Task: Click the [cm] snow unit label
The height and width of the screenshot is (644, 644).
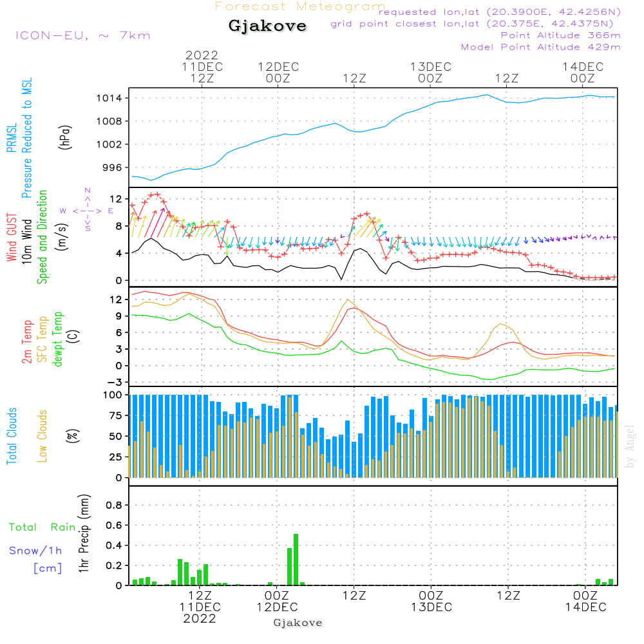Action: coord(48,569)
